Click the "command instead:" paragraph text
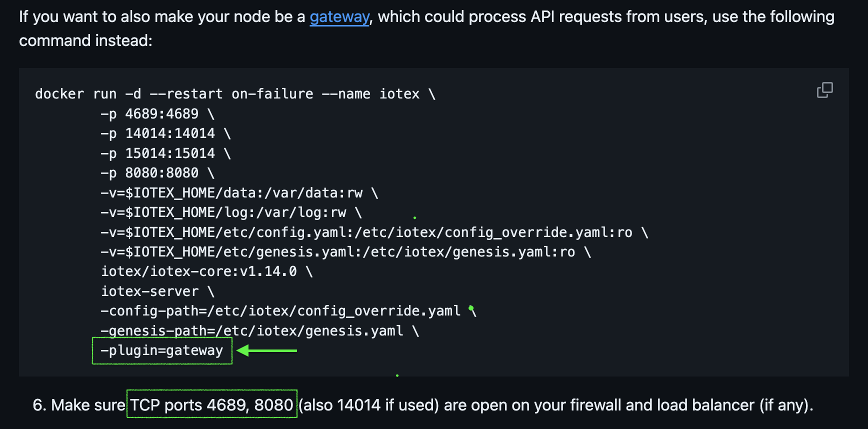 click(x=85, y=40)
